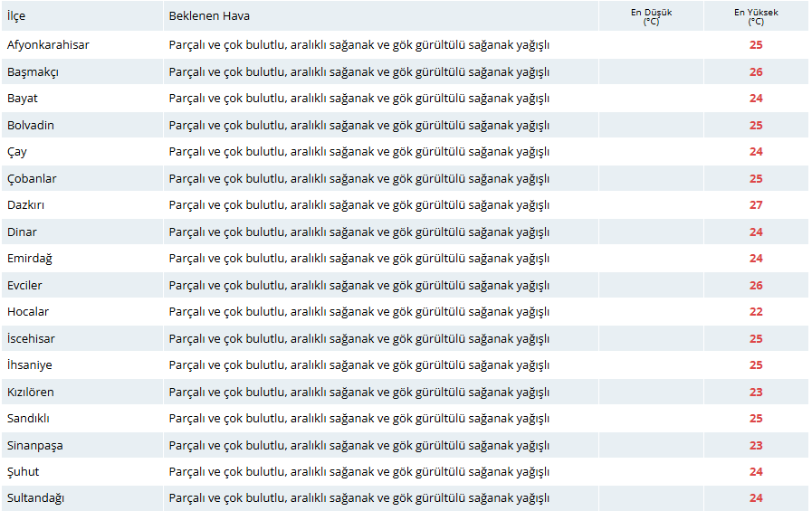
Task: Click the forecast text in İhsaniye row
Action: coord(358,365)
